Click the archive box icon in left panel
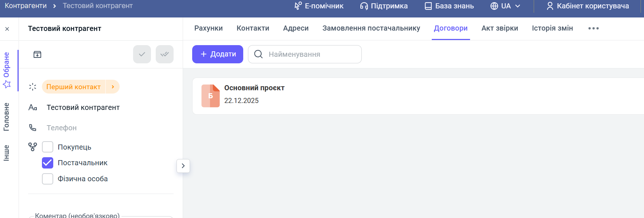Screen dimensions: 644x218 (x=37, y=55)
